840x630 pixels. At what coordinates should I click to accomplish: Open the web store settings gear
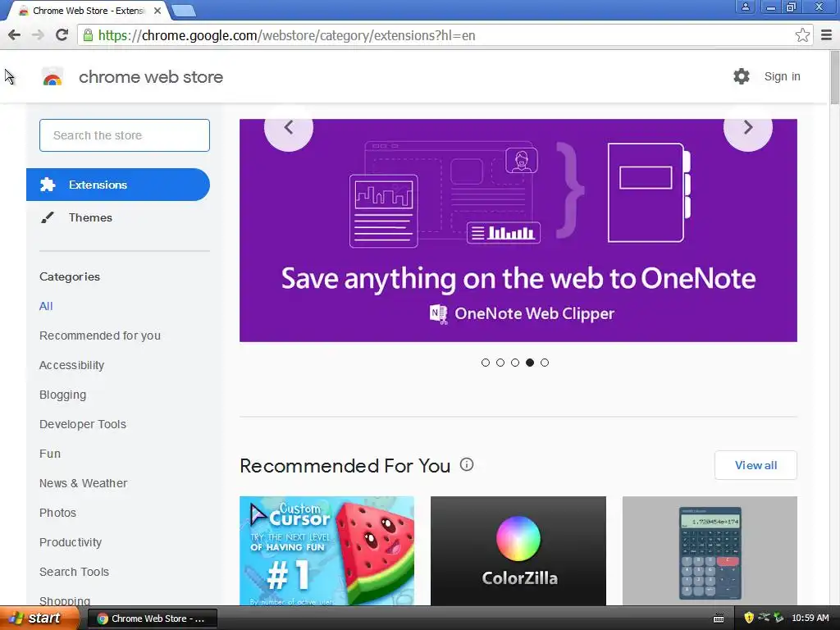click(742, 76)
